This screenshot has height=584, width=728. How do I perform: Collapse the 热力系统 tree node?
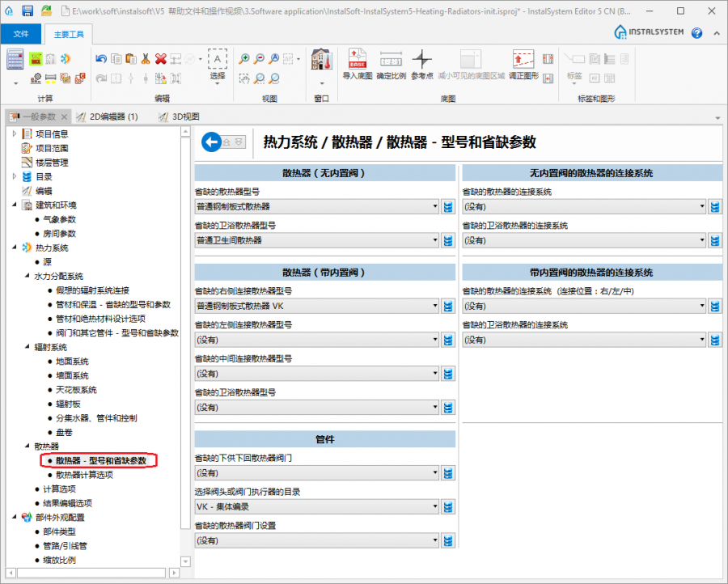click(15, 248)
